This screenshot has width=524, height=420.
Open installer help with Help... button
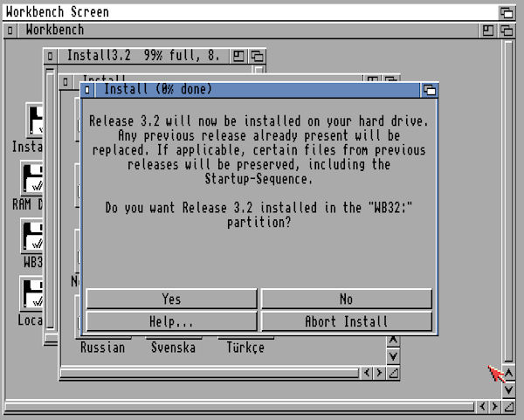tap(171, 321)
